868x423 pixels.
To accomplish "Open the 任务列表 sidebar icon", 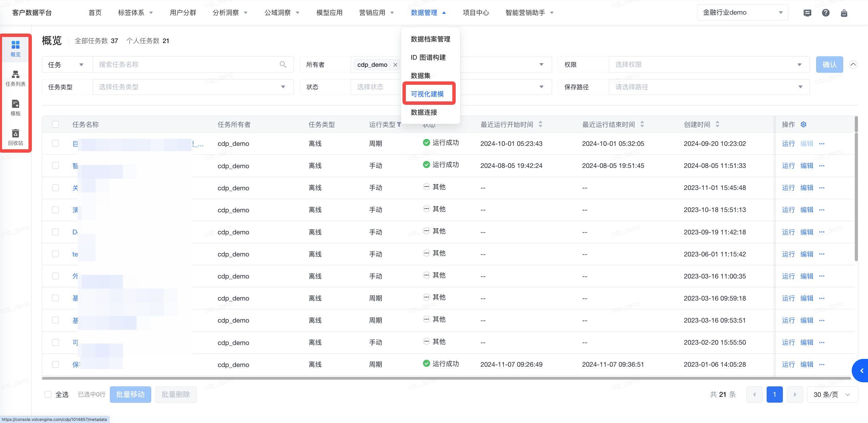I will (x=16, y=78).
